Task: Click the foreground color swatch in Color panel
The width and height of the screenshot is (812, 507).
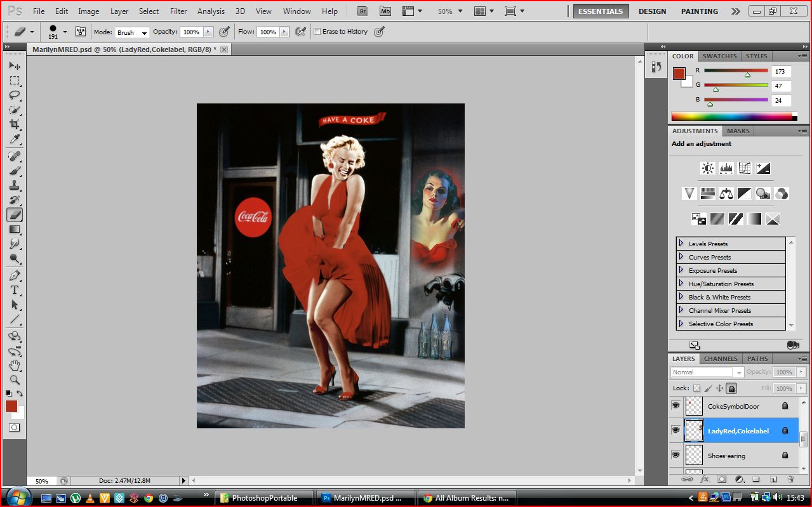Action: tap(679, 73)
